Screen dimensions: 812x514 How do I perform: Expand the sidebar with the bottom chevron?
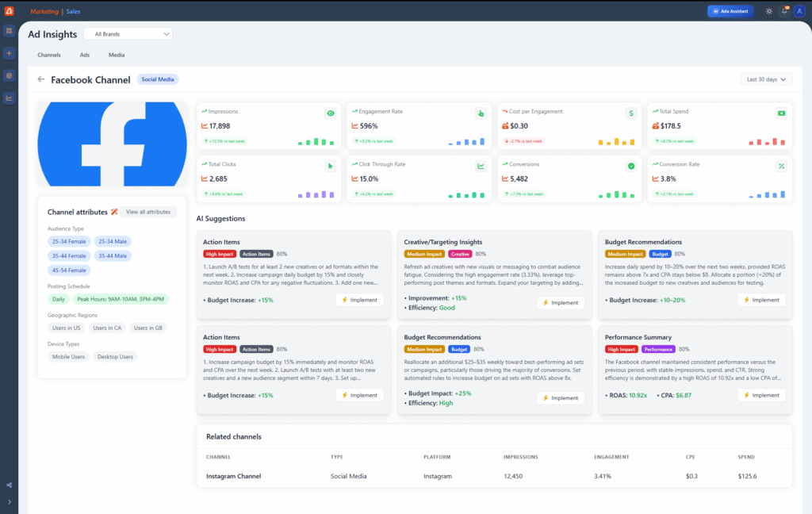point(9,501)
